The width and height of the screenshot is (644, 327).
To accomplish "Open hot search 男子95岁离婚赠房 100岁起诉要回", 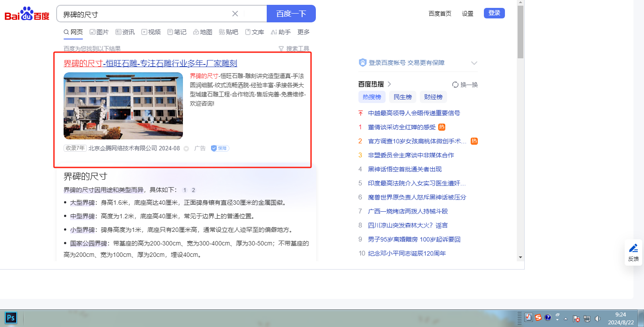I will (414, 239).
